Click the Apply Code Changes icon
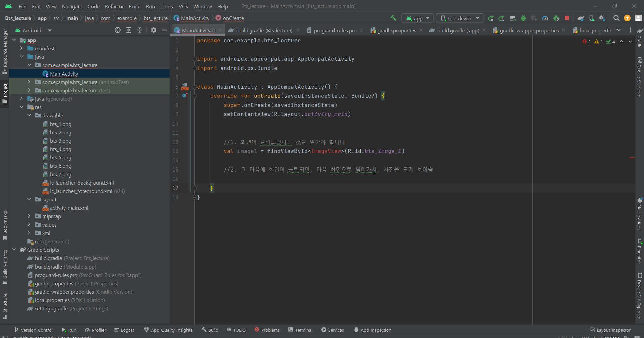Viewport: 644px width, 338px height. tap(513, 18)
